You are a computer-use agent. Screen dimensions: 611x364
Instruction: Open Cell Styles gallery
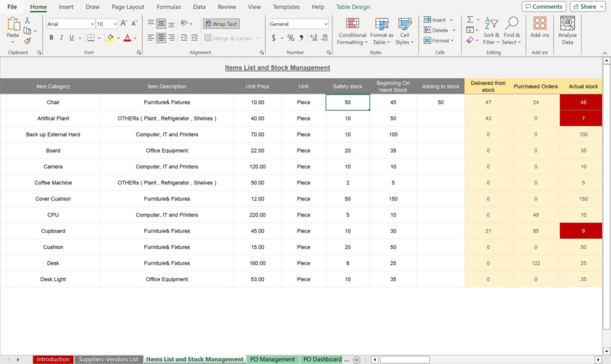[x=405, y=31]
